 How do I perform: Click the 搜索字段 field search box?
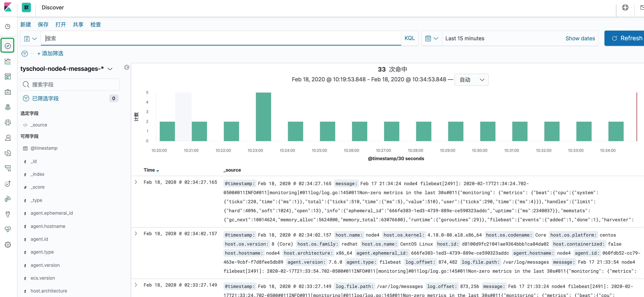coord(70,85)
